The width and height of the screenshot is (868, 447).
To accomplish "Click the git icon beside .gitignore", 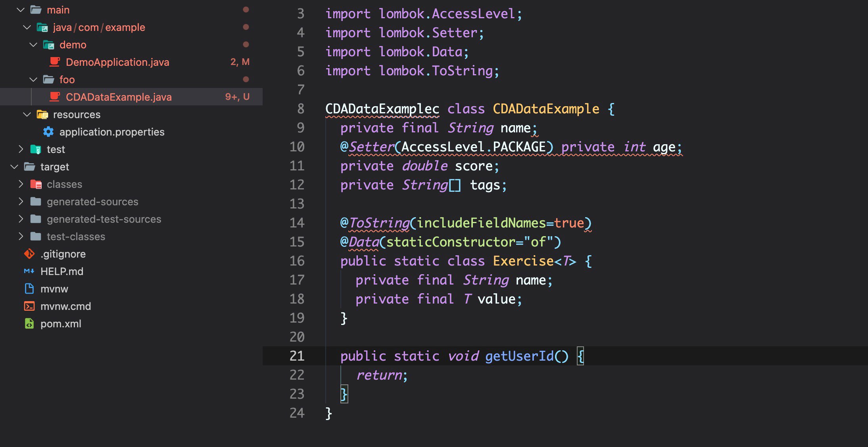I will click(x=29, y=254).
